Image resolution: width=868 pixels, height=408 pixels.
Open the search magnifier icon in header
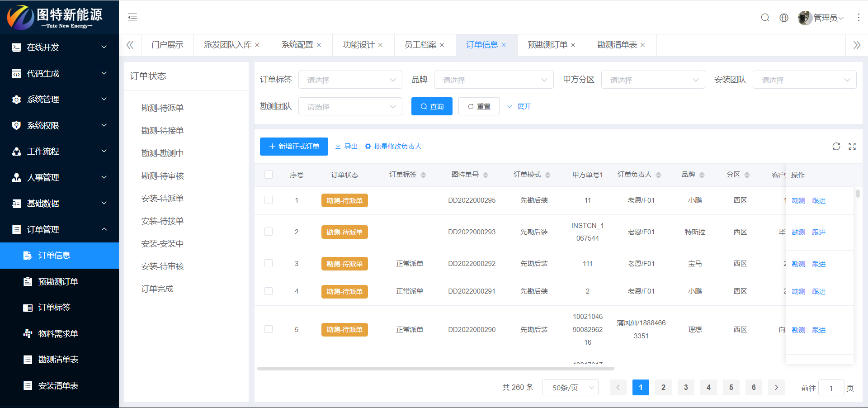(765, 18)
